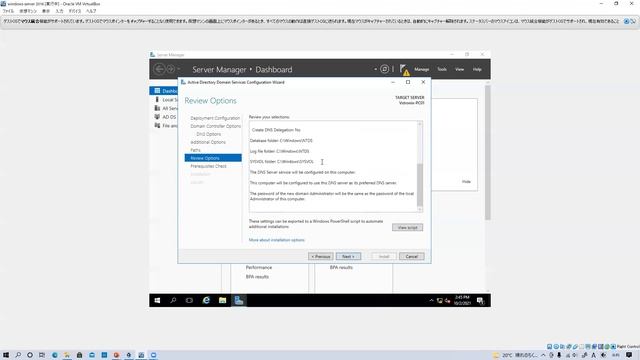This screenshot has width=640, height=360.
Task: Open VirtualBox ヘルプ menu
Action: (91, 11)
